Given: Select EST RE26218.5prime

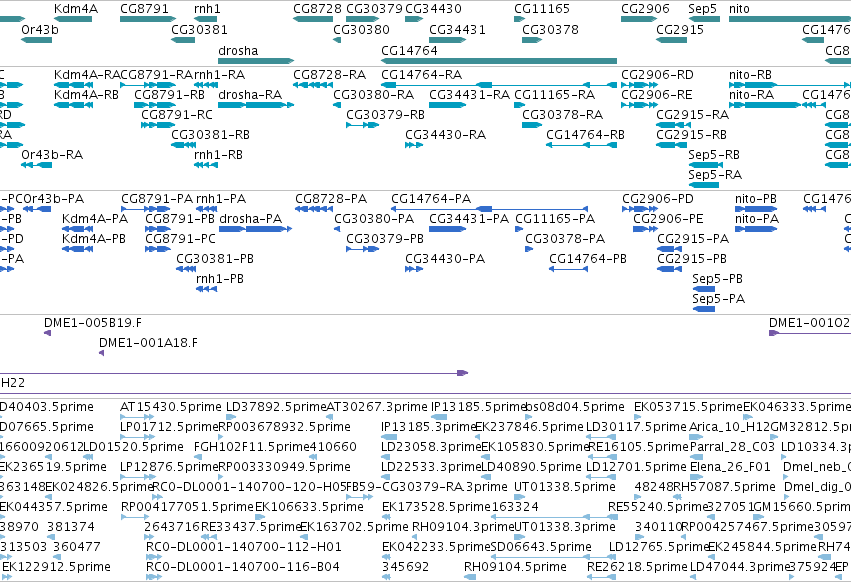Looking at the screenshot, I should pos(602,577).
